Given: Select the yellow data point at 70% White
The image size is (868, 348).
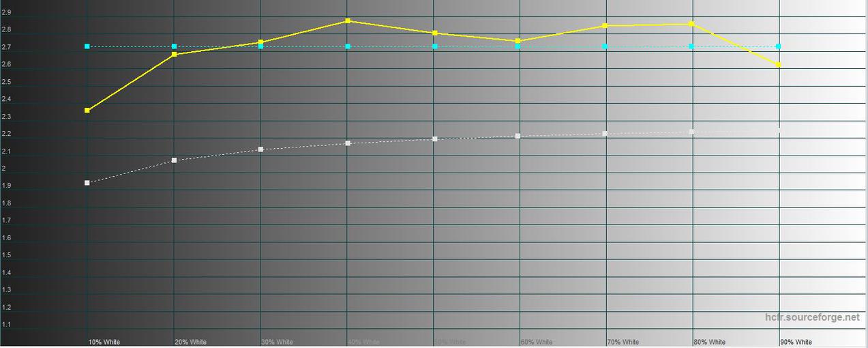Looking at the screenshot, I should pyautogui.click(x=605, y=26).
